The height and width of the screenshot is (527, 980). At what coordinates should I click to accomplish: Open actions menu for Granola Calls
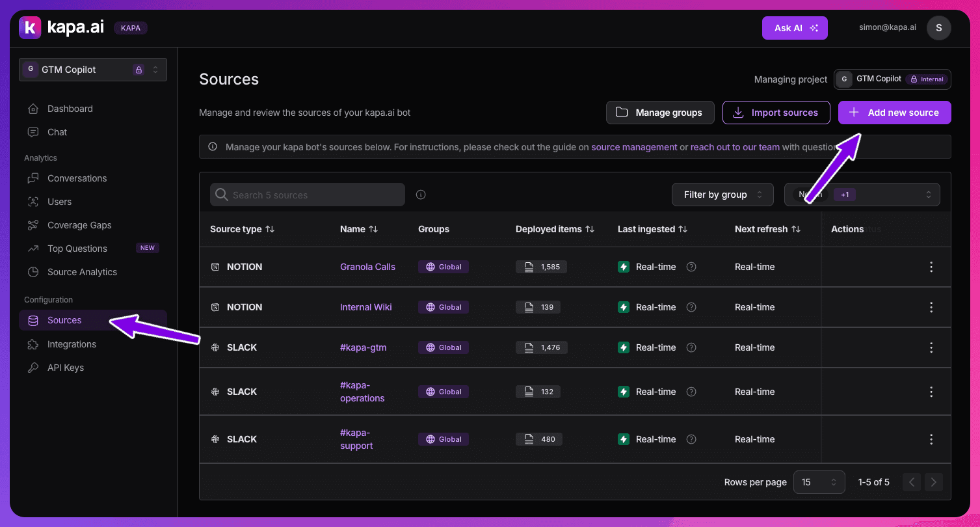(931, 267)
